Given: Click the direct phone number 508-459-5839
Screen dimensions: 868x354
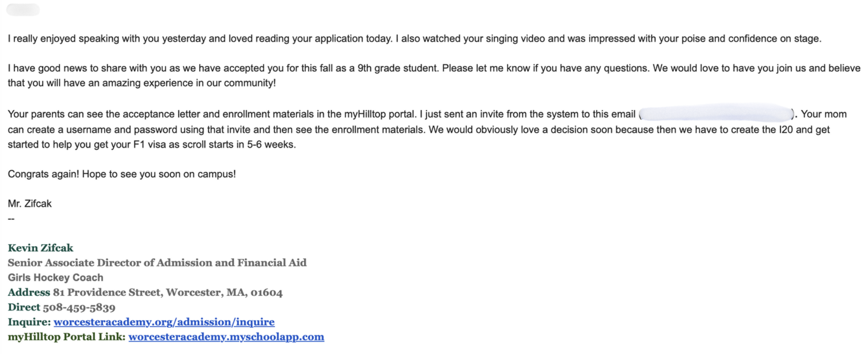Looking at the screenshot, I should (79, 308).
